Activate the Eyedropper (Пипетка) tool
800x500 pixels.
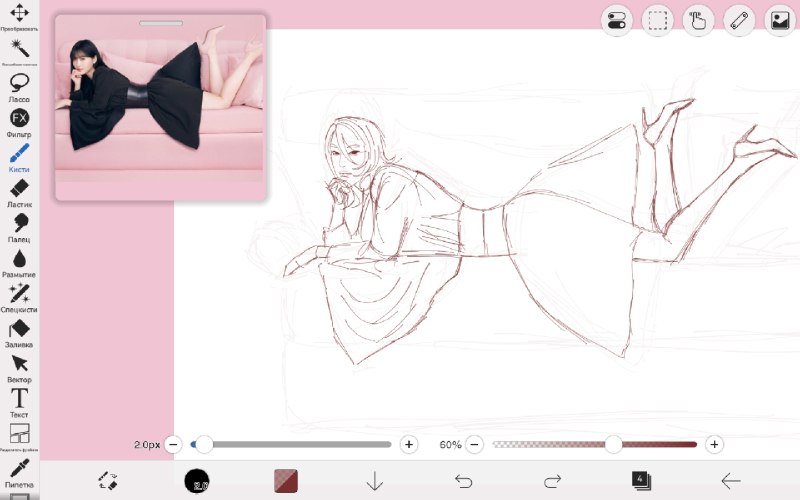click(19, 473)
